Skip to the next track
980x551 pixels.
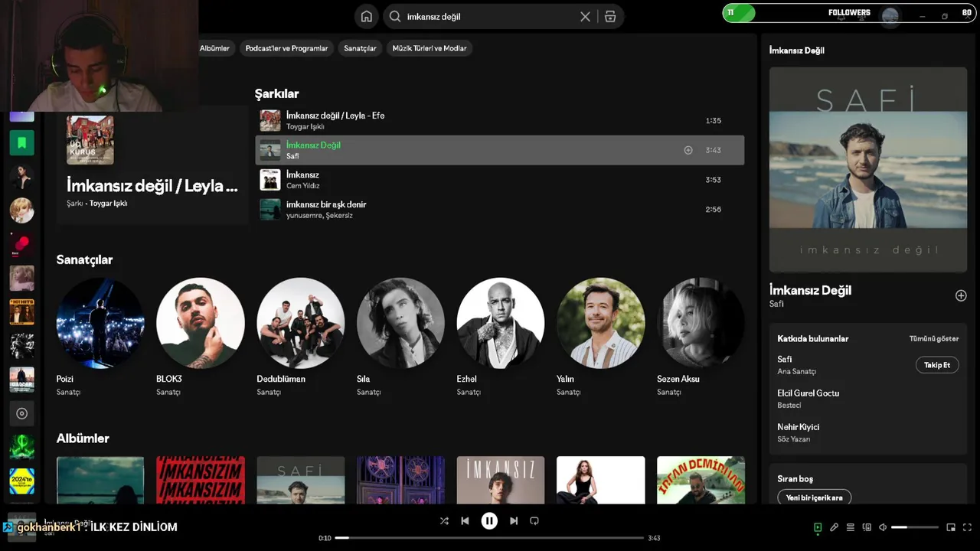click(x=514, y=521)
